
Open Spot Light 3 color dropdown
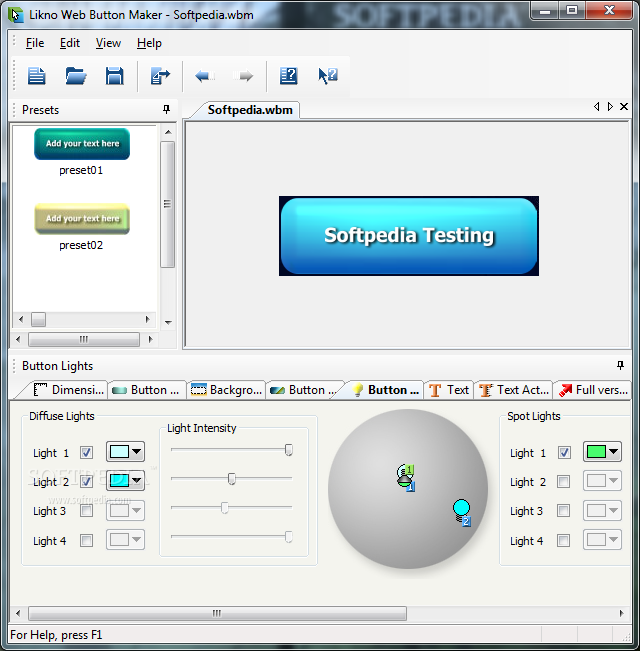[602, 510]
